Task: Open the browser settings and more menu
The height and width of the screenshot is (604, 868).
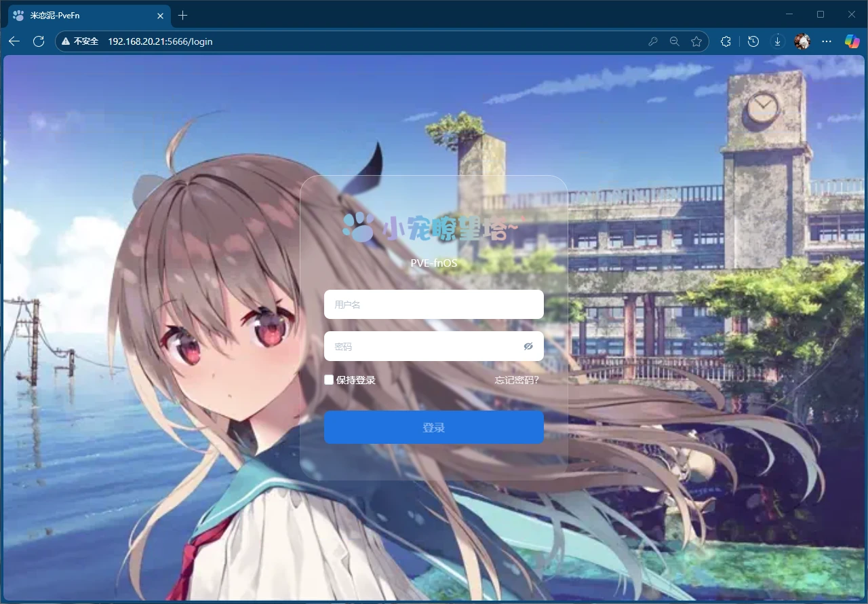Action: [827, 41]
